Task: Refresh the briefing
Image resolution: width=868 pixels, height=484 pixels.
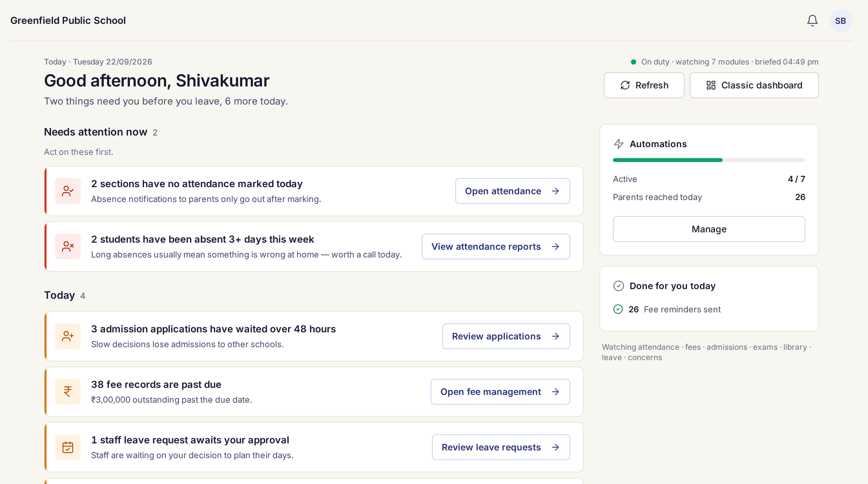Action: 644,85
